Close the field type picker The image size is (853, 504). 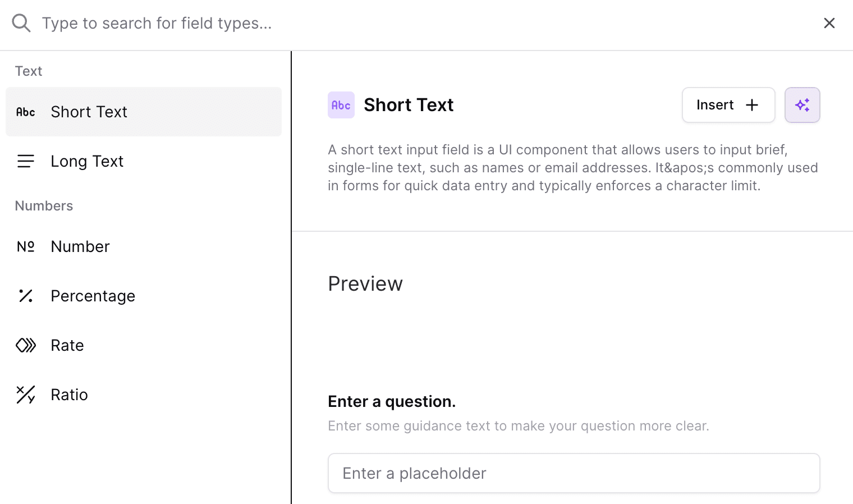click(829, 23)
